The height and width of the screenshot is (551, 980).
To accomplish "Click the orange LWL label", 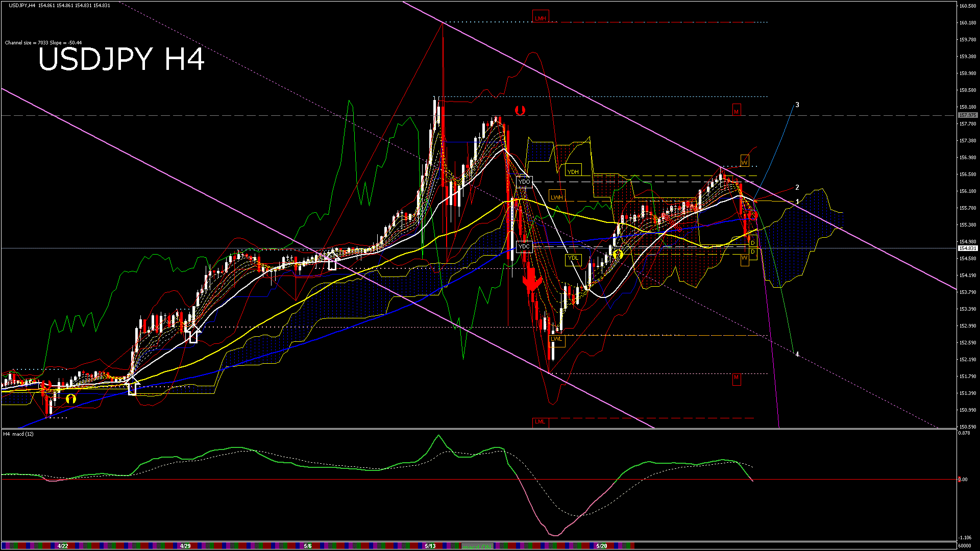I will pos(556,339).
